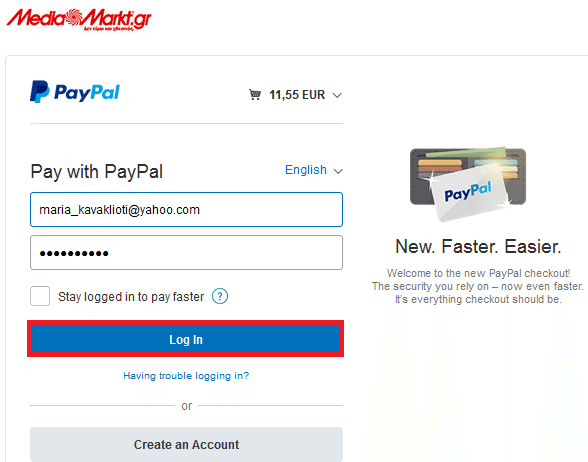Click the Log In button
Image resolution: width=588 pixels, height=462 pixels.
pos(186,339)
